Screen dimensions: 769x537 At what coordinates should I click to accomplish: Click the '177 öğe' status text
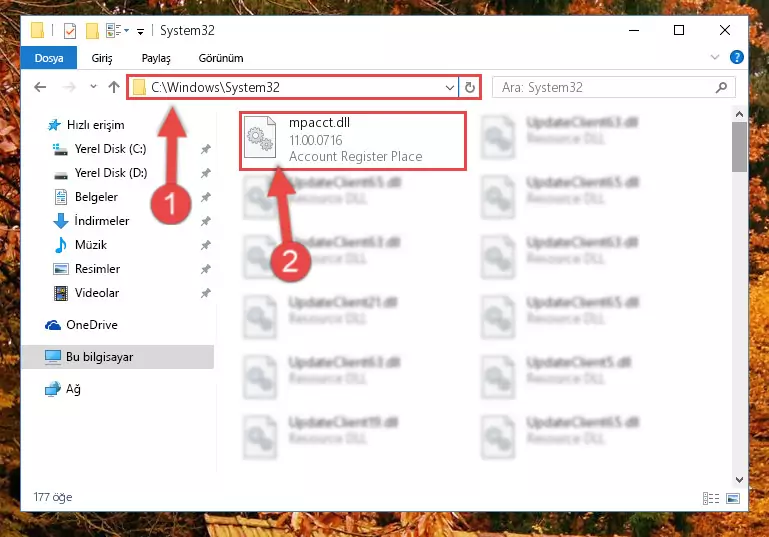52,497
